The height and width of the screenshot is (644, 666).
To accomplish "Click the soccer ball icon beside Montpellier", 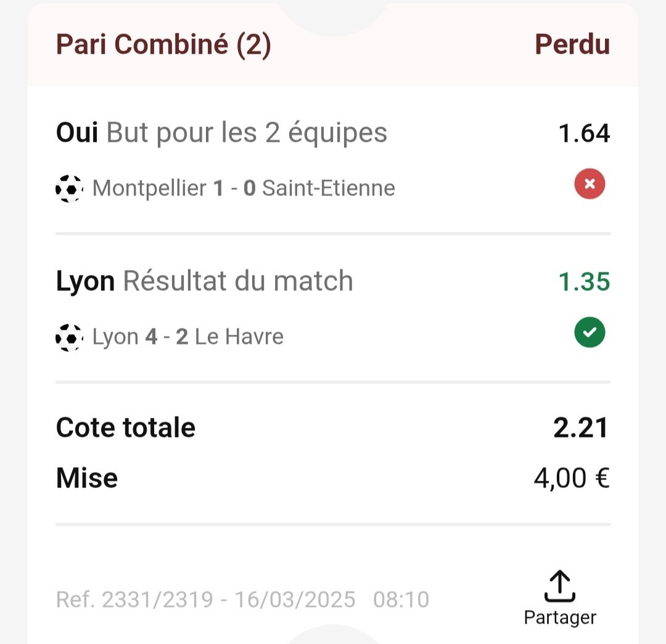I will [69, 189].
